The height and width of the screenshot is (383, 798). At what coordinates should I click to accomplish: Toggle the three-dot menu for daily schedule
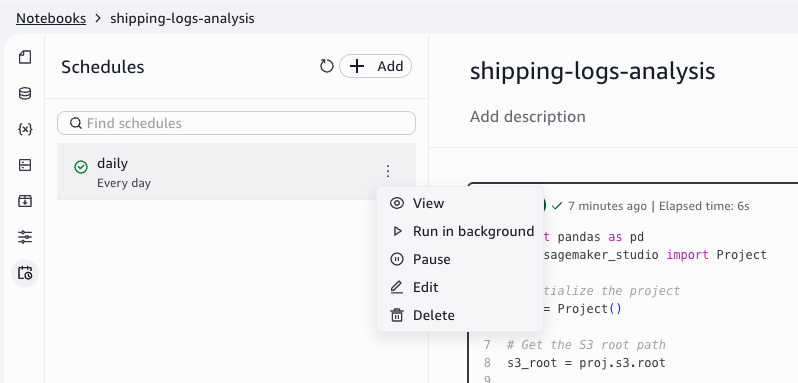[x=388, y=171]
